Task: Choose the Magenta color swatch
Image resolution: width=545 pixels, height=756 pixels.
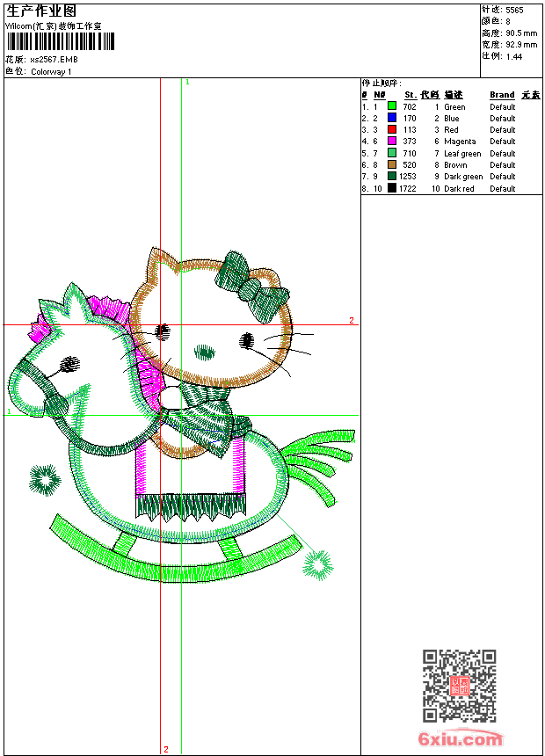Action: coord(392,142)
